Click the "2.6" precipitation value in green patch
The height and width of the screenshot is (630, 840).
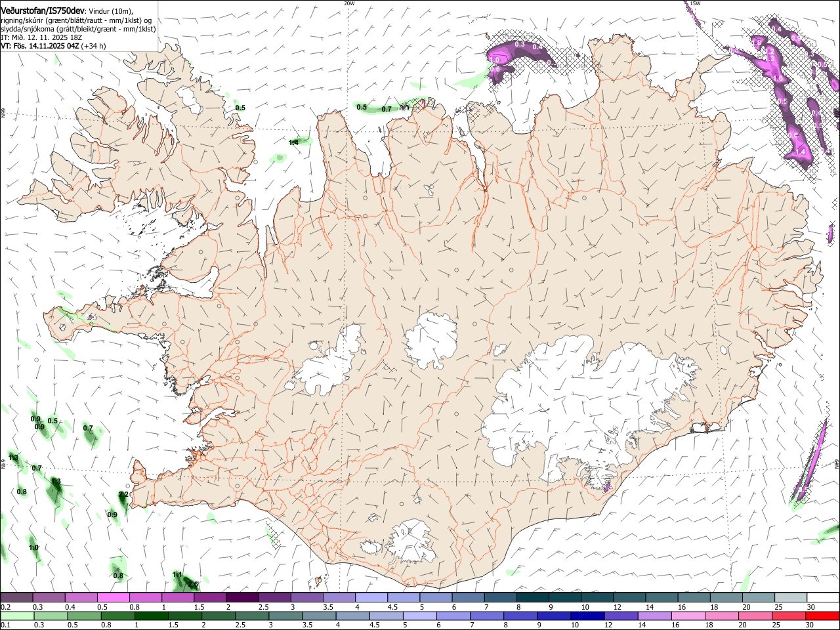pyautogui.click(x=193, y=584)
